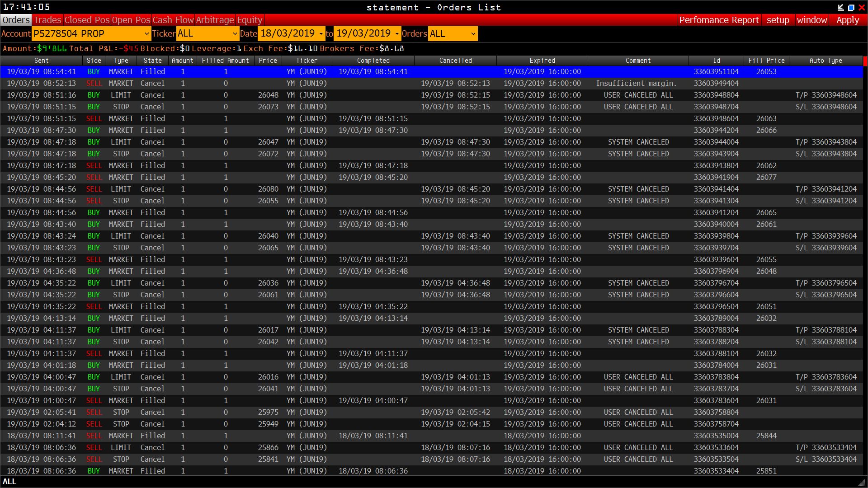Screen dimensions: 868x488
Task: Click auto type 'S/L 33603948604'
Action: [x=826, y=107]
